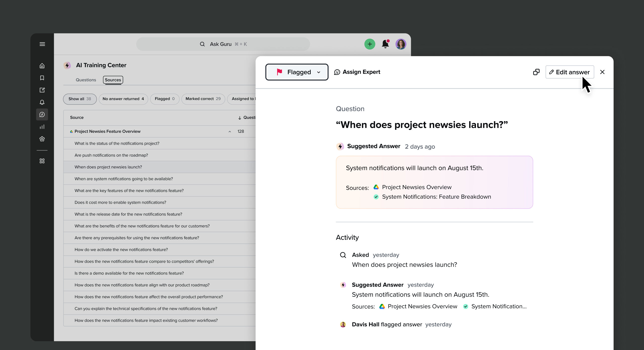Screen dimensions: 644x350
Task: Select the Sources tab
Action: point(113,80)
